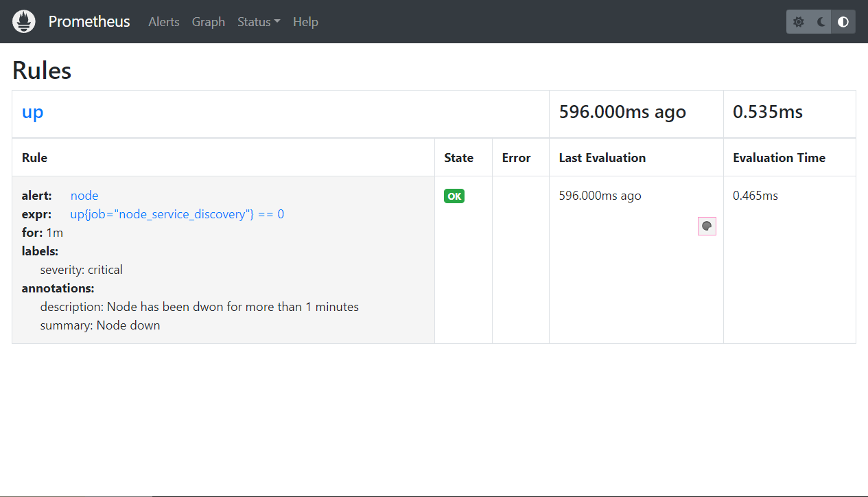Click the Last Evaluation column header
This screenshot has height=497, width=868.
point(602,158)
